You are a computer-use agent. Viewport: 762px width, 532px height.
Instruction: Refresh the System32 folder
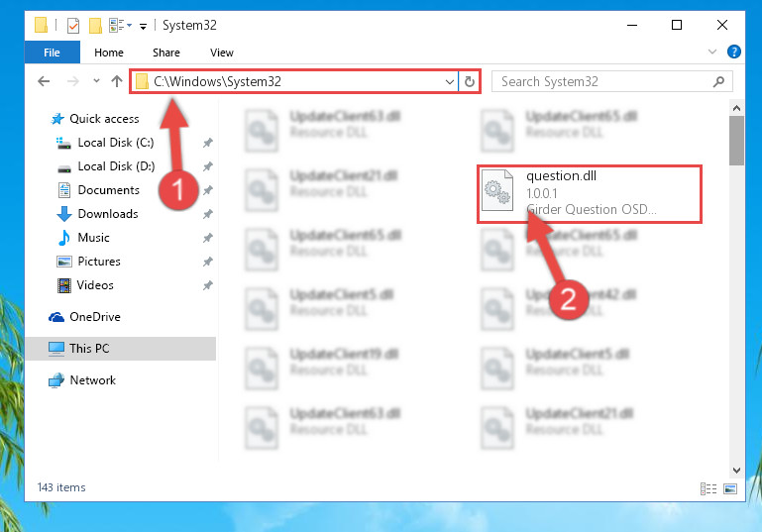[469, 81]
